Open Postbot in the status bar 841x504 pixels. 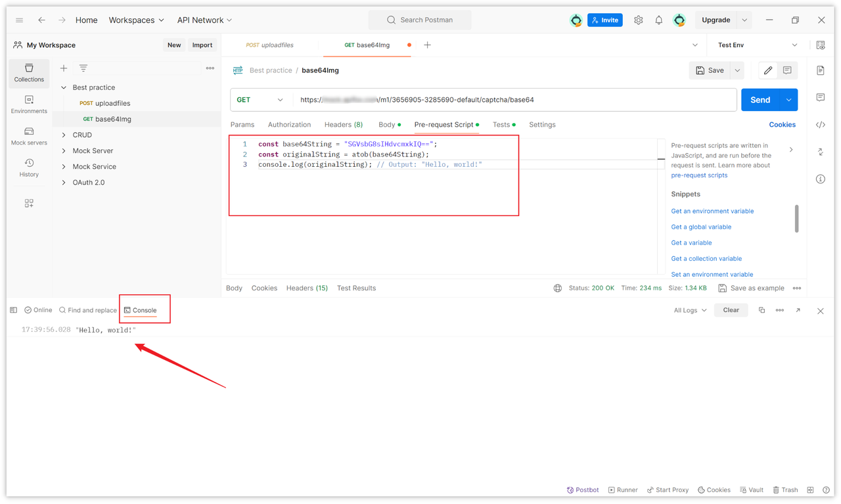(583, 490)
